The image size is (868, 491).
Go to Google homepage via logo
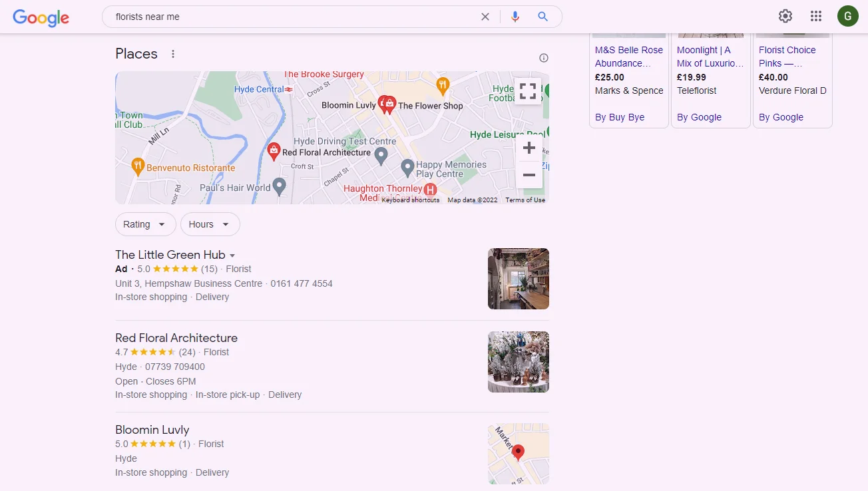pyautogui.click(x=41, y=17)
